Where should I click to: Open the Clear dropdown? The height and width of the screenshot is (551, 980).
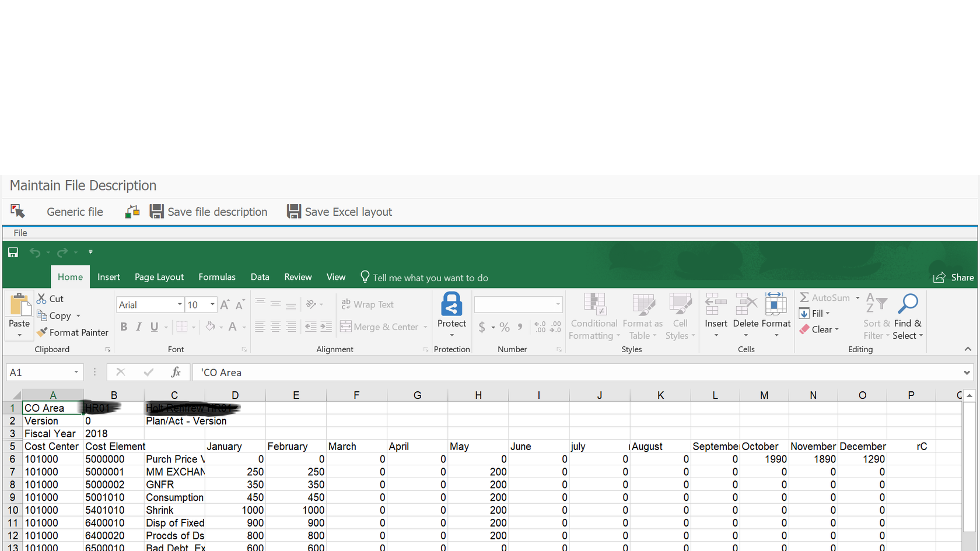point(819,329)
